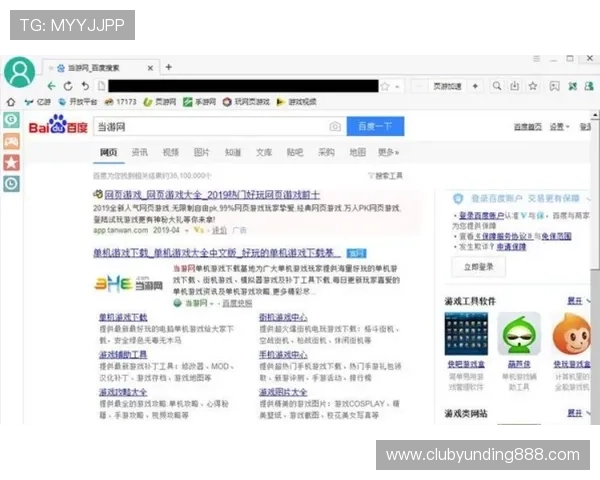The height and width of the screenshot is (480, 600).
Task: Open the clock history sidebar icon
Action: tap(11, 184)
